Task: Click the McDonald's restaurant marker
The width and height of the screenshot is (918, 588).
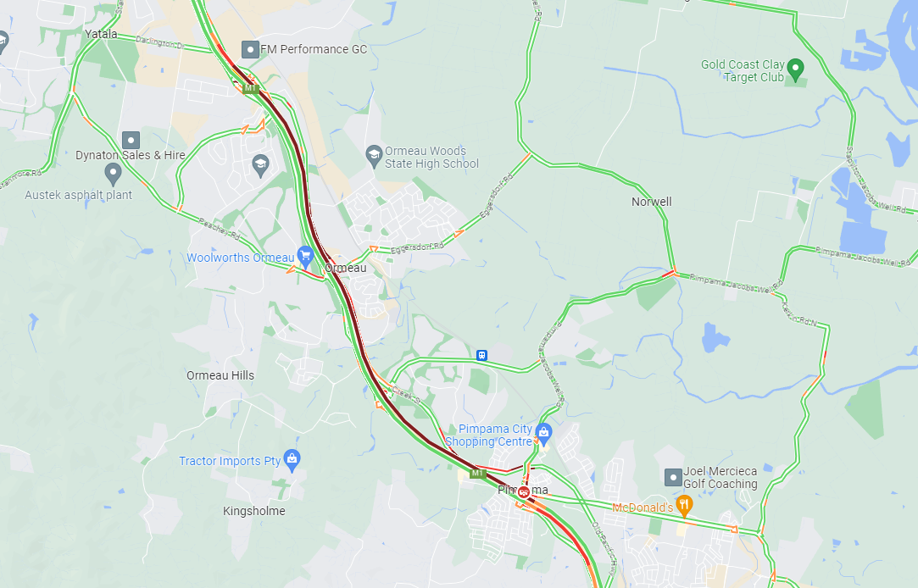Action: coord(684,506)
